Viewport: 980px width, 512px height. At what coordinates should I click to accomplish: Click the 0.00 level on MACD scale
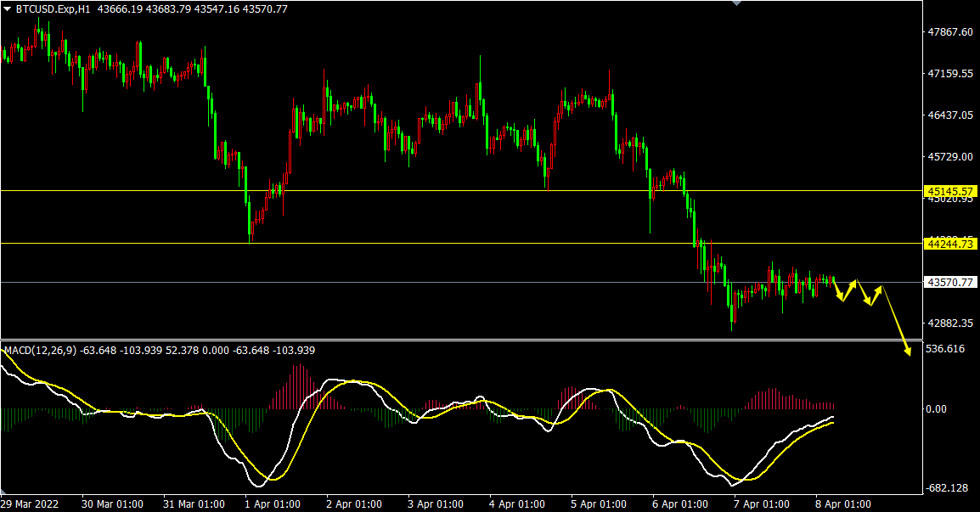tap(936, 408)
